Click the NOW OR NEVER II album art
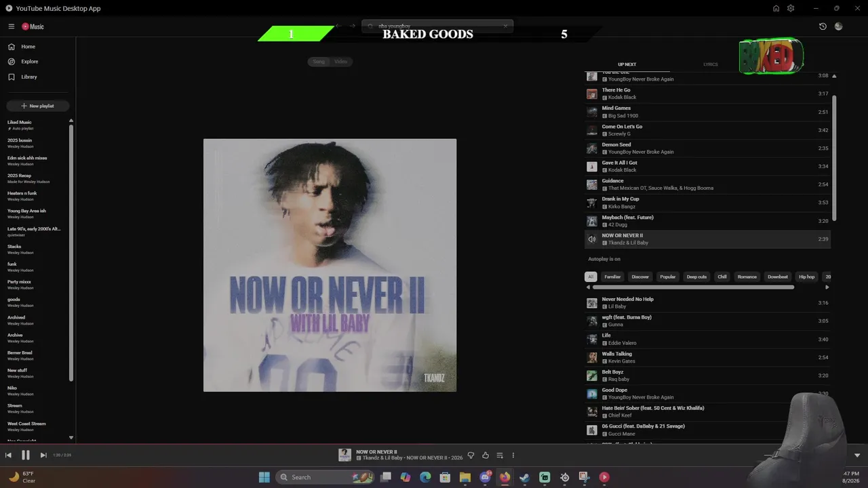868x488 pixels. [330, 265]
